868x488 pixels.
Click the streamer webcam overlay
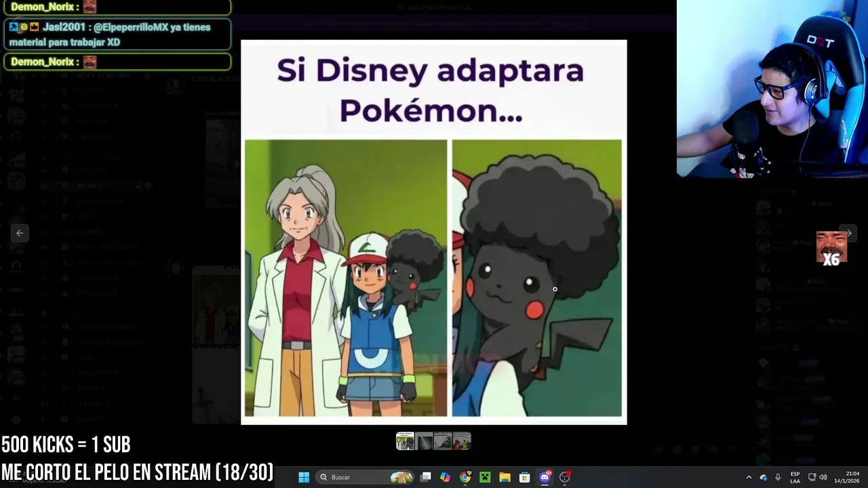click(772, 89)
